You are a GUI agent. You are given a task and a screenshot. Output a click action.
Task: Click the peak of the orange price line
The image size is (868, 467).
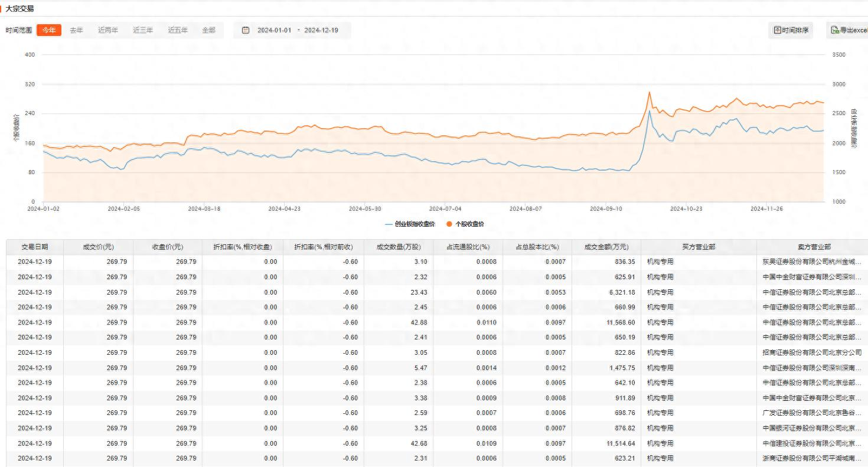click(650, 92)
